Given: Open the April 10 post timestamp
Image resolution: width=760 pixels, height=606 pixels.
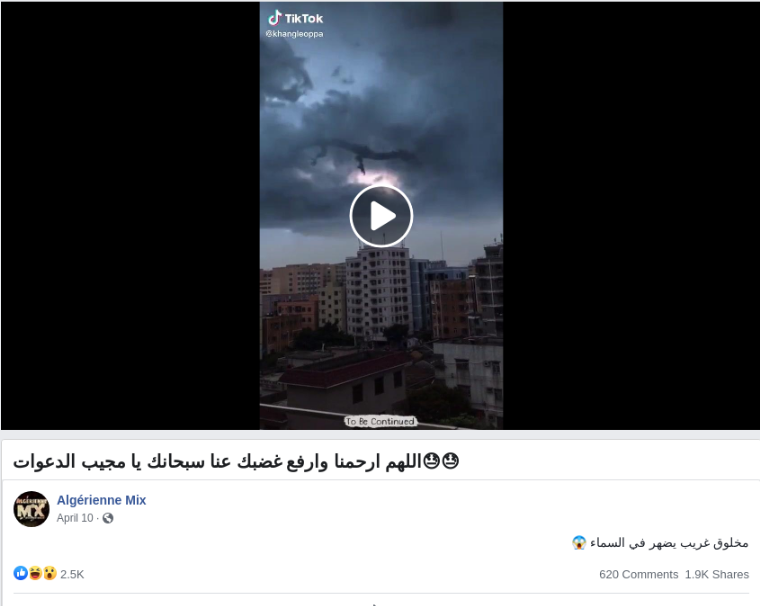Looking at the screenshot, I should coord(75,518).
